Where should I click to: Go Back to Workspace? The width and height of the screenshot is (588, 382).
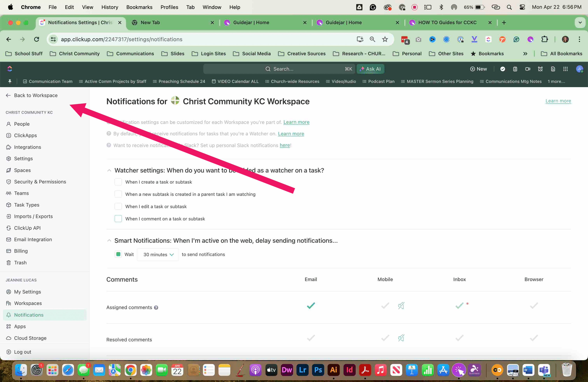pyautogui.click(x=32, y=95)
